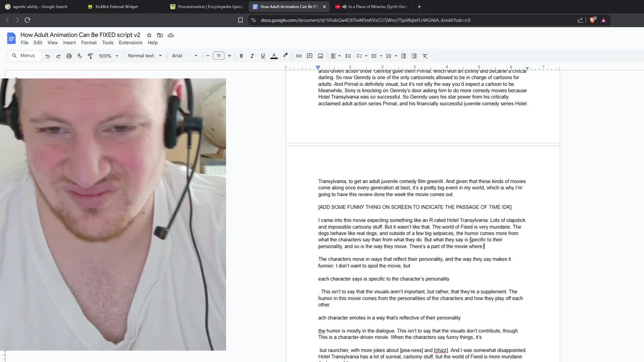The width and height of the screenshot is (644, 362).
Task: Close the How Adult Animation tab
Action: click(x=324, y=7)
